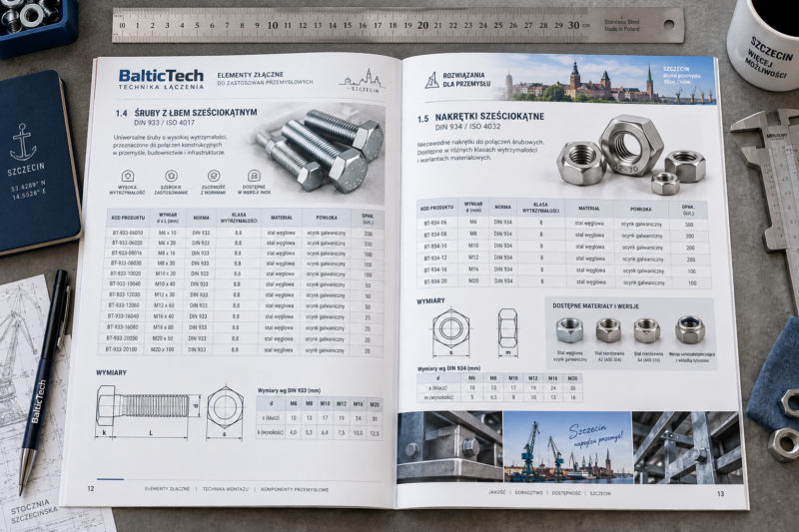Click the Wymiary wg DIN 934 (mm) caption
Viewport: 799px width, 532px height.
[448, 368]
